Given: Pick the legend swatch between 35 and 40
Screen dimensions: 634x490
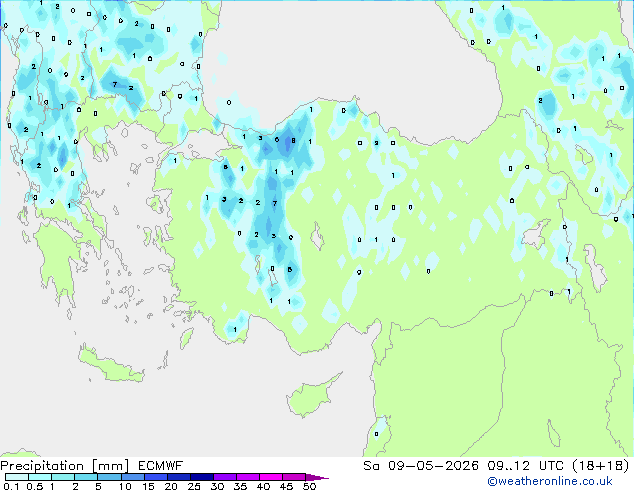Looking at the screenshot, I should pos(248,477).
